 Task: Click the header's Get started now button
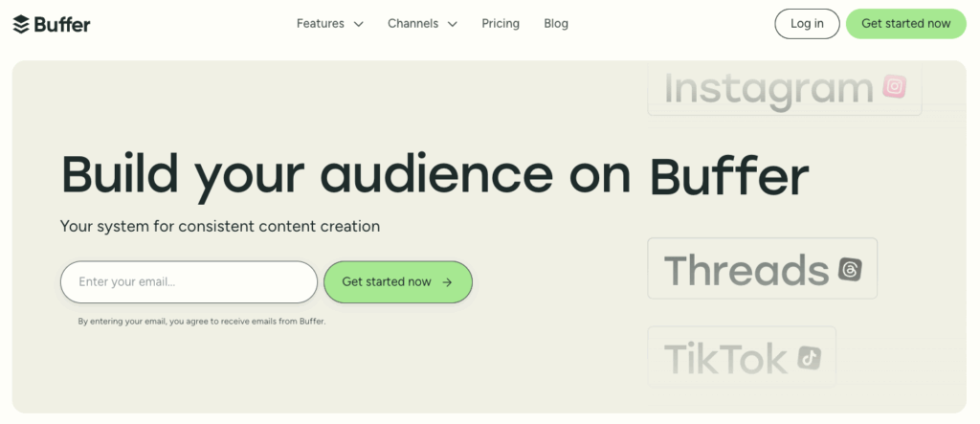[905, 24]
